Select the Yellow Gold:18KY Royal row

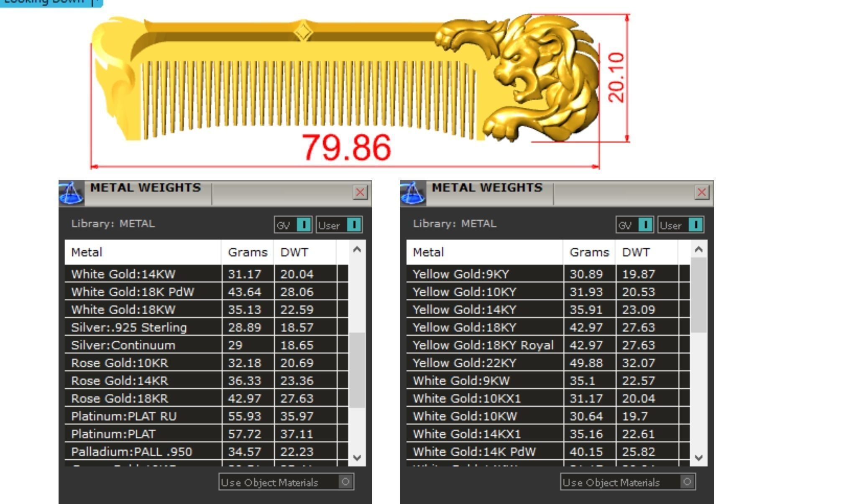tap(548, 345)
